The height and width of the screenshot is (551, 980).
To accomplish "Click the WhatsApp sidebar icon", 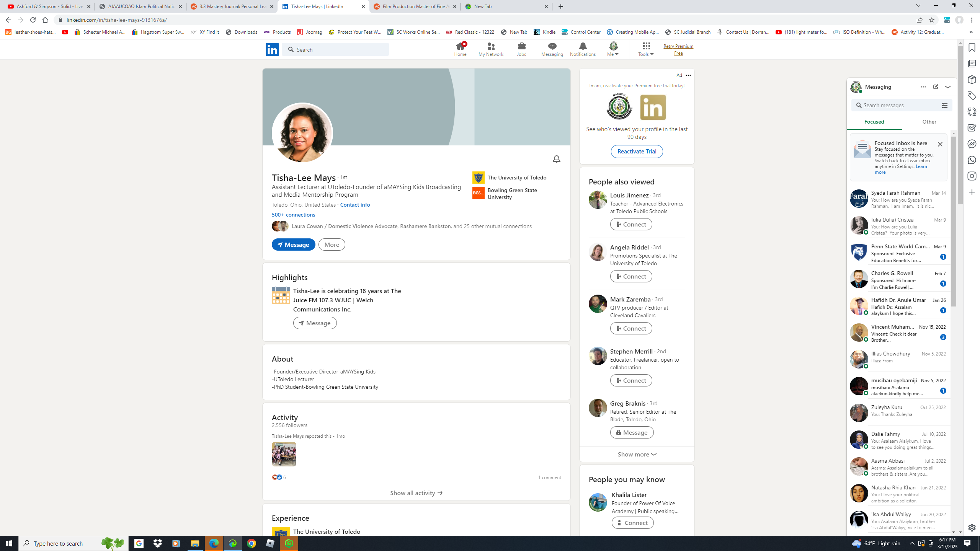I will (x=972, y=160).
